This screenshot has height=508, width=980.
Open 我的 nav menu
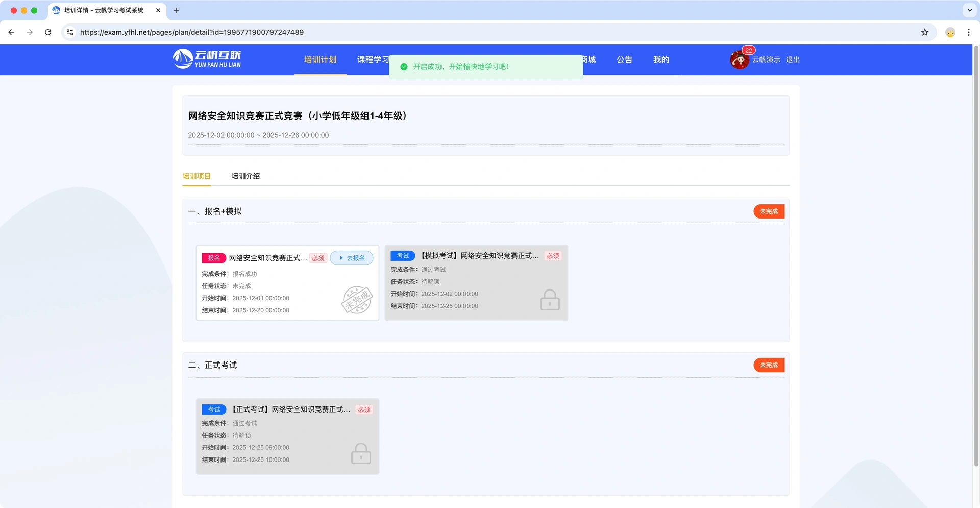(661, 60)
